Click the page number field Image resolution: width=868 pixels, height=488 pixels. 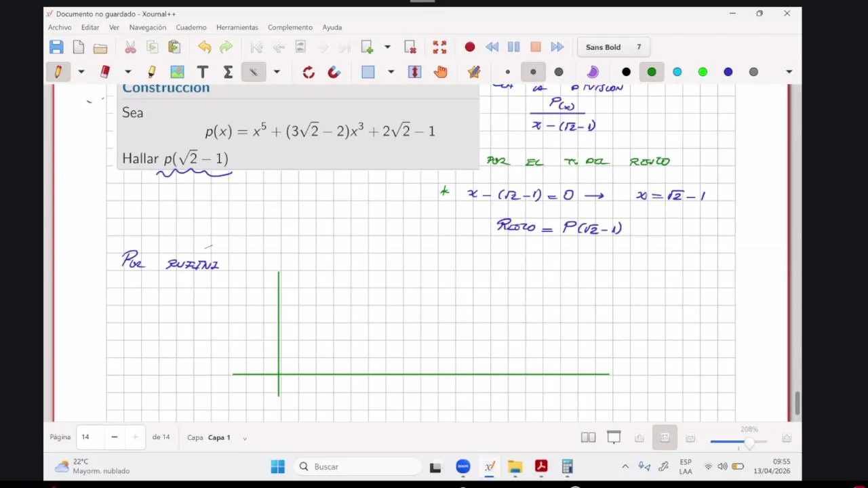pos(90,437)
